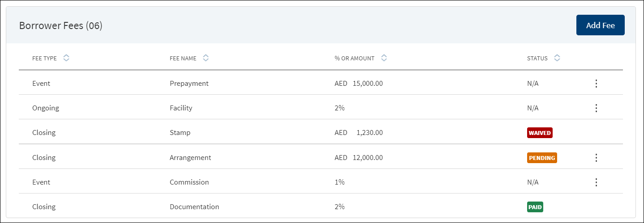Click the AED 1,230.00 amount
The height and width of the screenshot is (223, 644).
point(359,133)
